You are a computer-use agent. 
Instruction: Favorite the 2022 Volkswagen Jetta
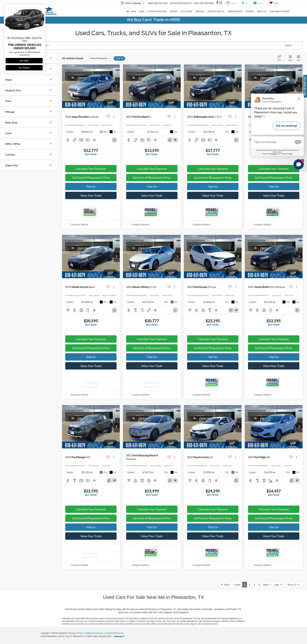click(230, 117)
